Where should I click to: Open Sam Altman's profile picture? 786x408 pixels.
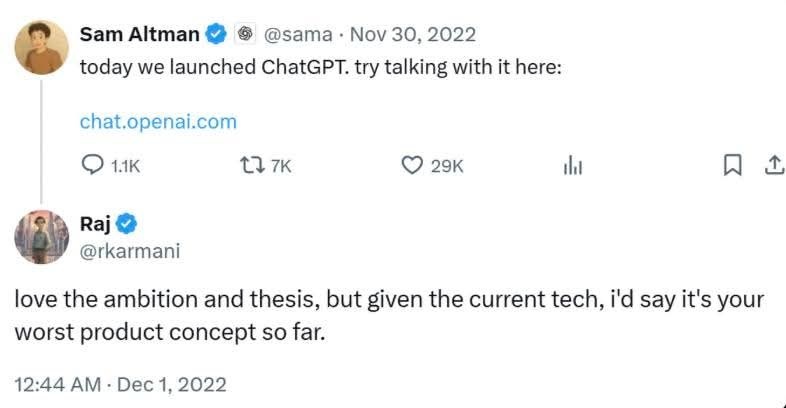pos(41,48)
